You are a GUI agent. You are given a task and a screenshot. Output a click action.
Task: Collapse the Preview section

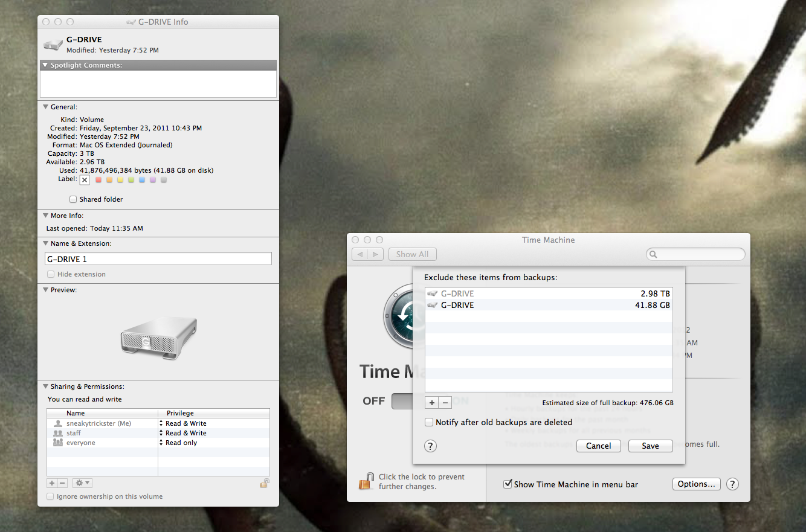coord(45,290)
